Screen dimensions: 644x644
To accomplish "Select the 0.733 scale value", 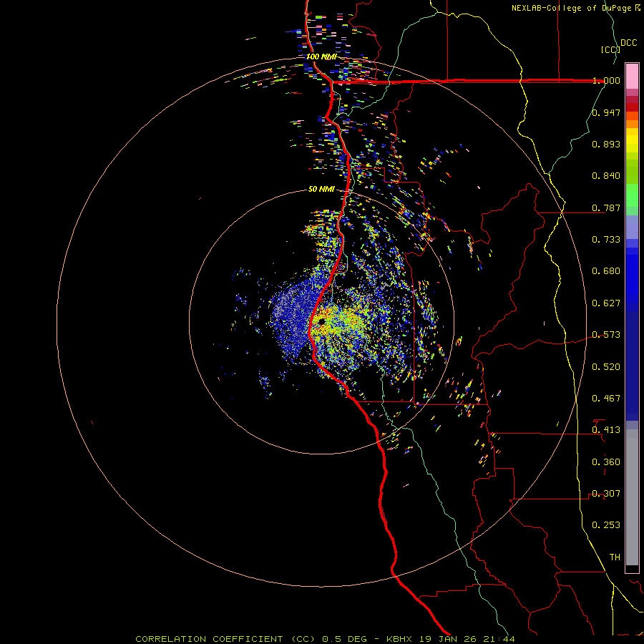I will coord(606,240).
